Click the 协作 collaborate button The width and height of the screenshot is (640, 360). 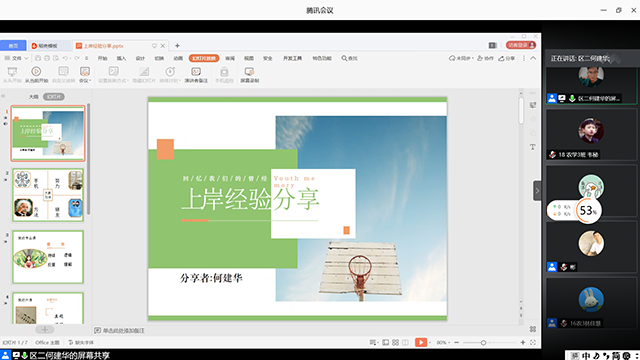[485, 58]
